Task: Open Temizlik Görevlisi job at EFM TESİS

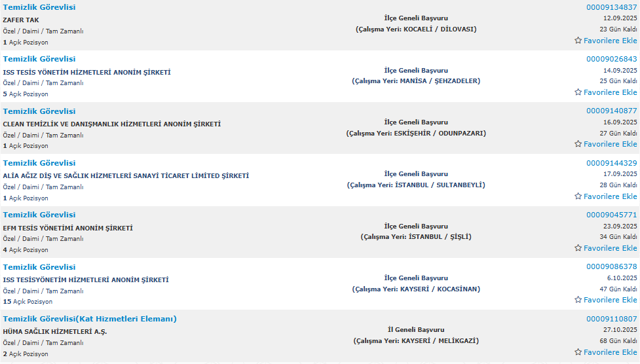Action: 39,215
